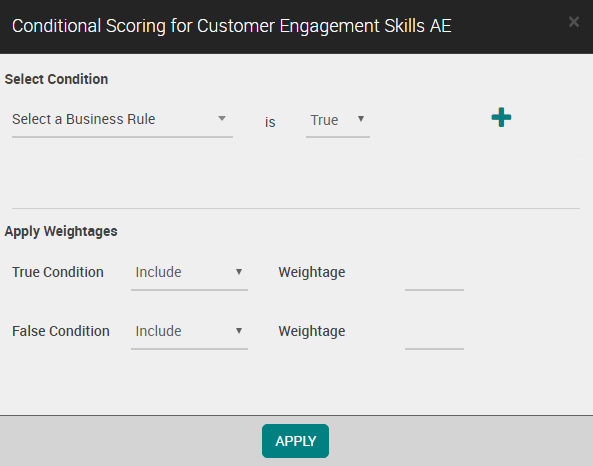Click the arrow beside Select a Business Rule
This screenshot has height=466, width=593.
[x=222, y=119]
